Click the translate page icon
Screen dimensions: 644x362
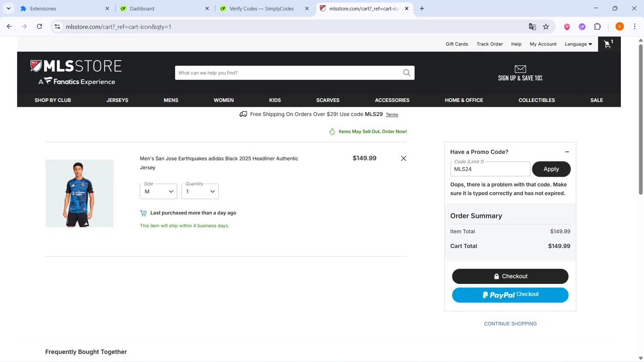[x=532, y=27]
